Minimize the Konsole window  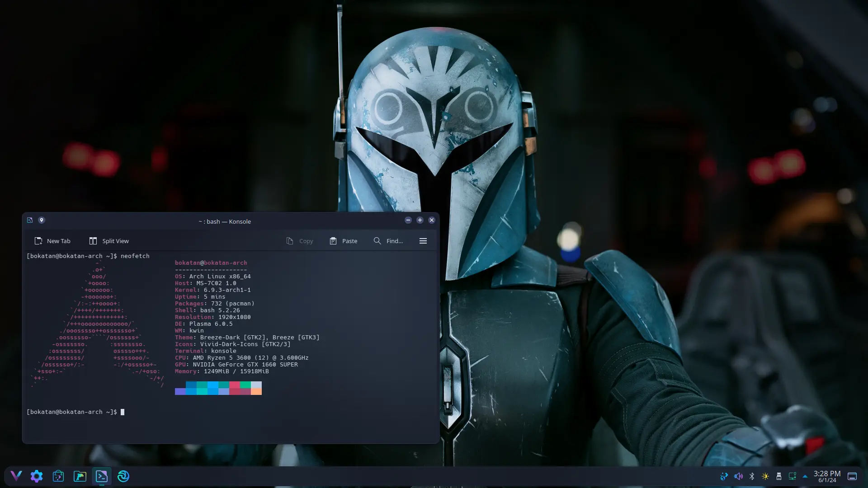408,220
